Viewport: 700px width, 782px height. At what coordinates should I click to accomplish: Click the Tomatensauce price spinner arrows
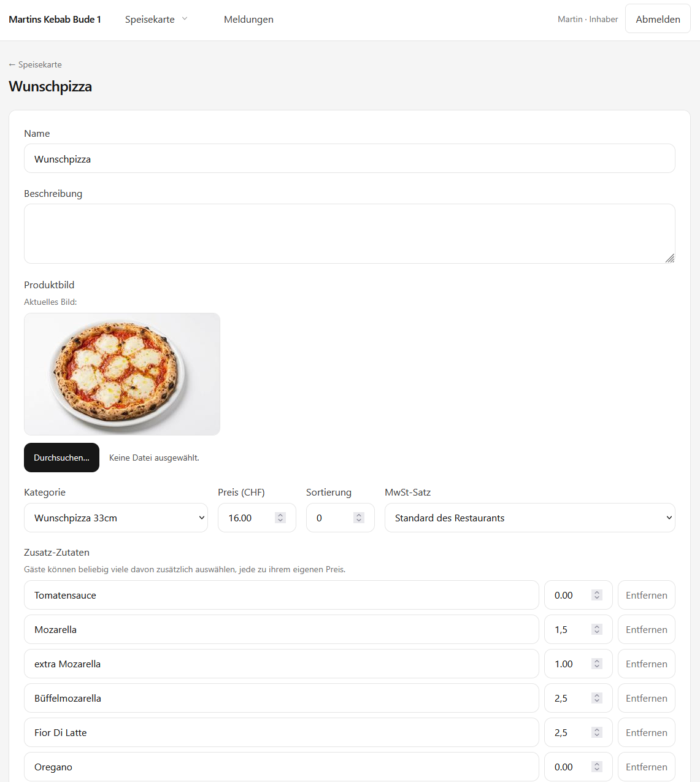[x=597, y=595]
